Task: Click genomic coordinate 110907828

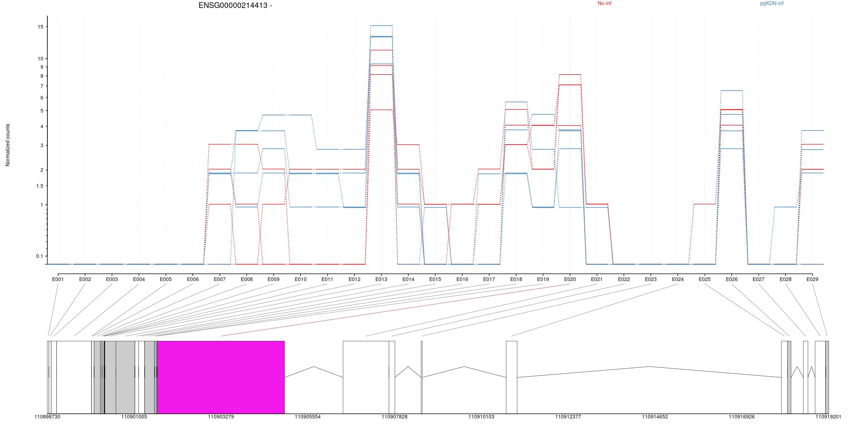Action: pyautogui.click(x=395, y=417)
